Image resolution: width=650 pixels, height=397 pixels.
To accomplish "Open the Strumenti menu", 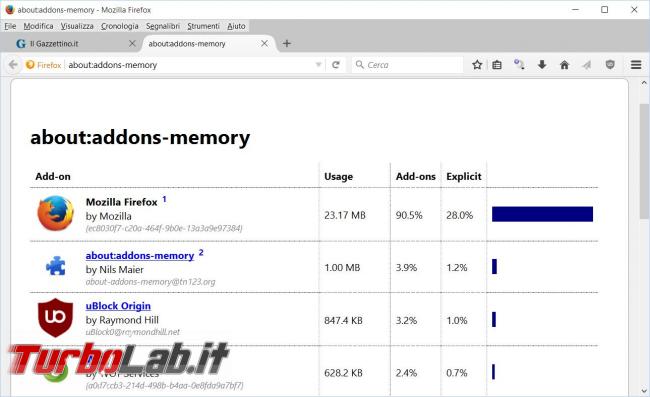I will coord(203,26).
